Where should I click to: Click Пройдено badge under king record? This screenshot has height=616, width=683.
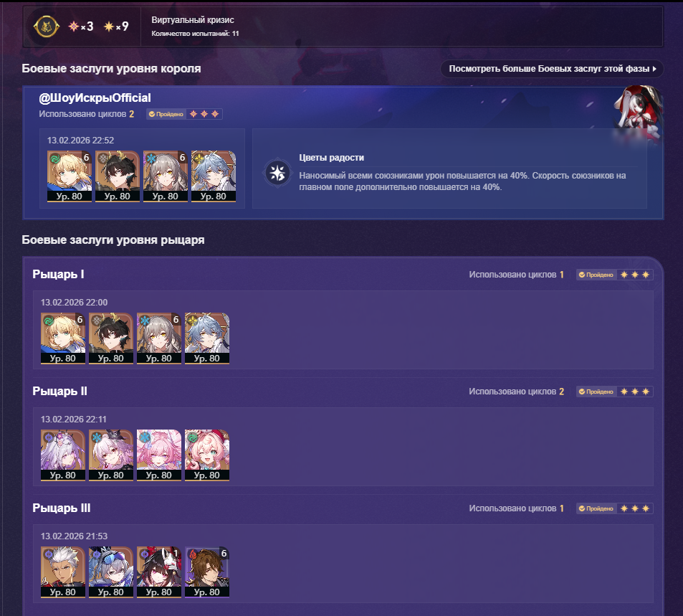tap(166, 114)
